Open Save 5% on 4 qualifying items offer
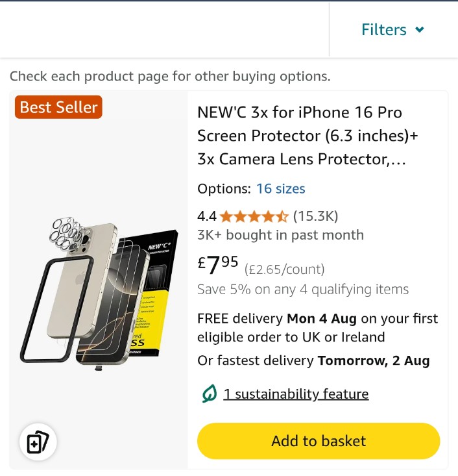This screenshot has height=476, width=458. (x=303, y=290)
